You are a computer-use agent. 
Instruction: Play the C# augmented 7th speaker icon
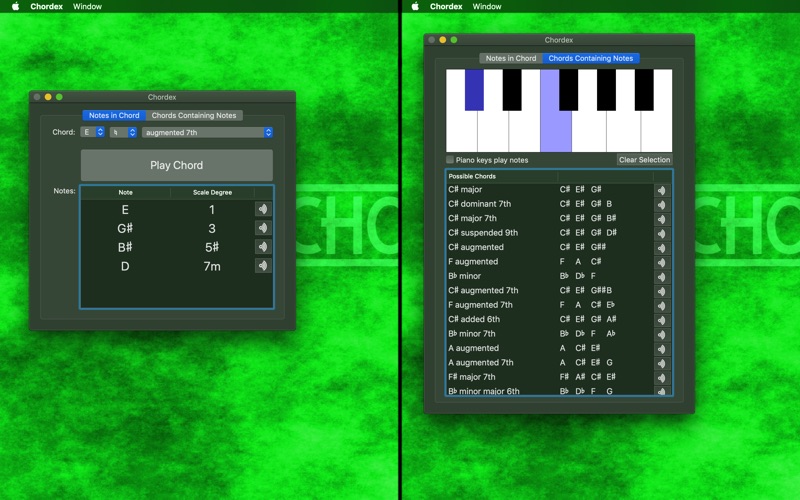662,291
